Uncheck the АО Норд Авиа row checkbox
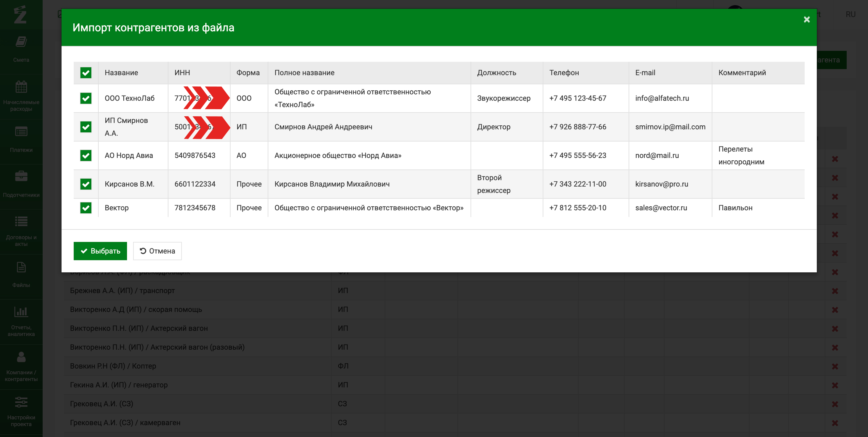Viewport: 868px width, 437px height. point(86,156)
